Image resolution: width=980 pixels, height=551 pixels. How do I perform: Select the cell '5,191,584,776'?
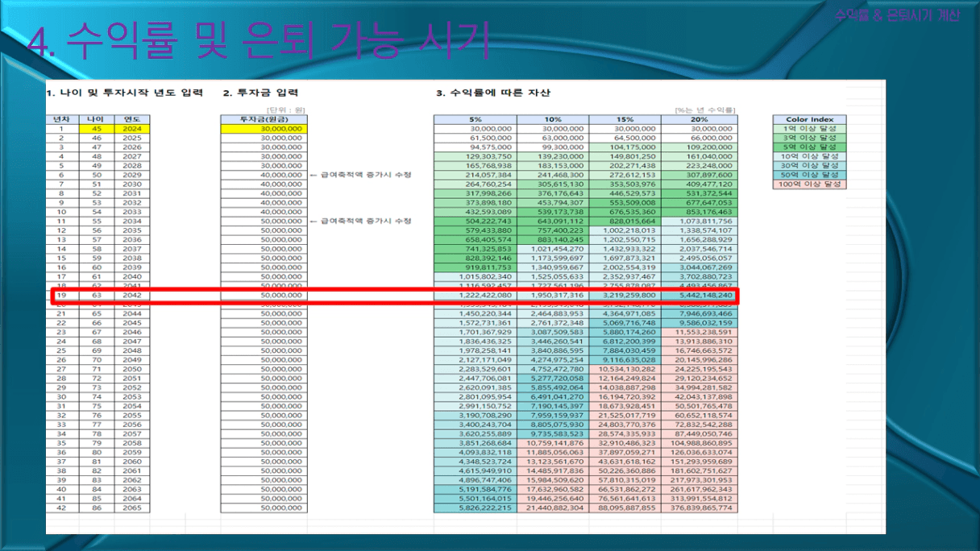coord(475,490)
